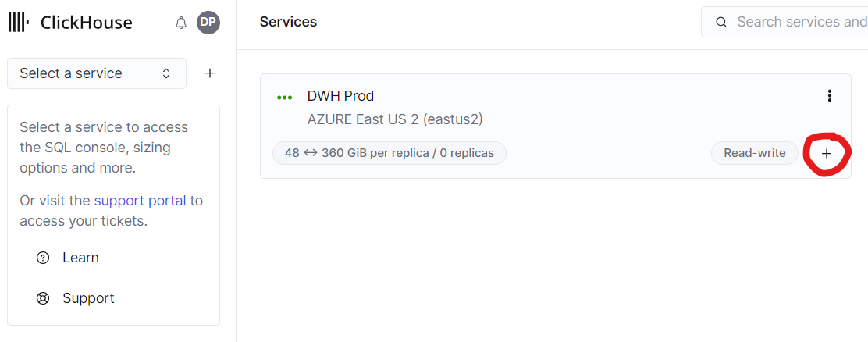Screen dimensions: 868x342
Task: Click the Read-write badge
Action: (x=754, y=153)
